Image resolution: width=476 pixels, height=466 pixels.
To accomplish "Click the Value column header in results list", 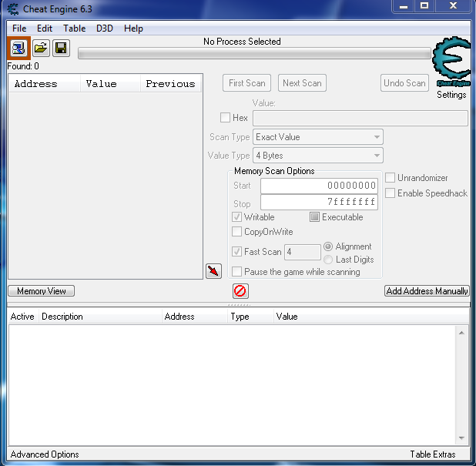I will 110,83.
